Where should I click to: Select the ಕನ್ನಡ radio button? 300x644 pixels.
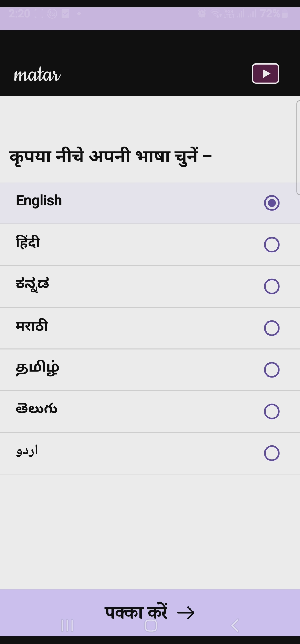[272, 286]
